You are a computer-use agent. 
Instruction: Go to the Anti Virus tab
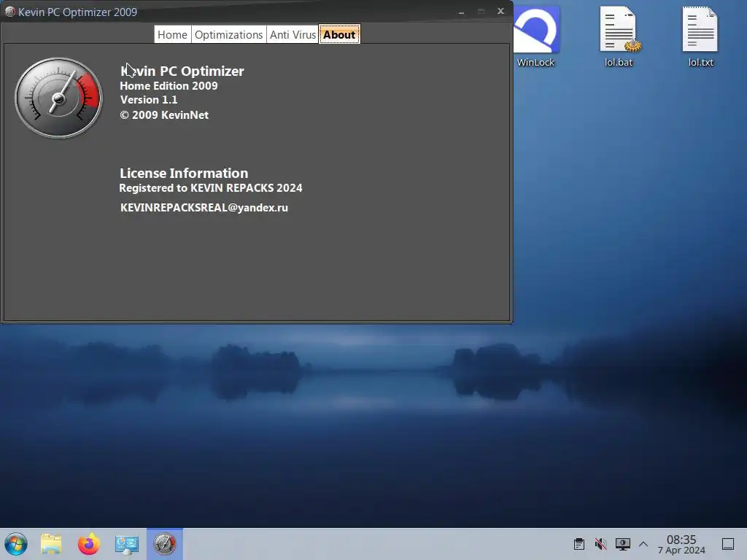(293, 35)
